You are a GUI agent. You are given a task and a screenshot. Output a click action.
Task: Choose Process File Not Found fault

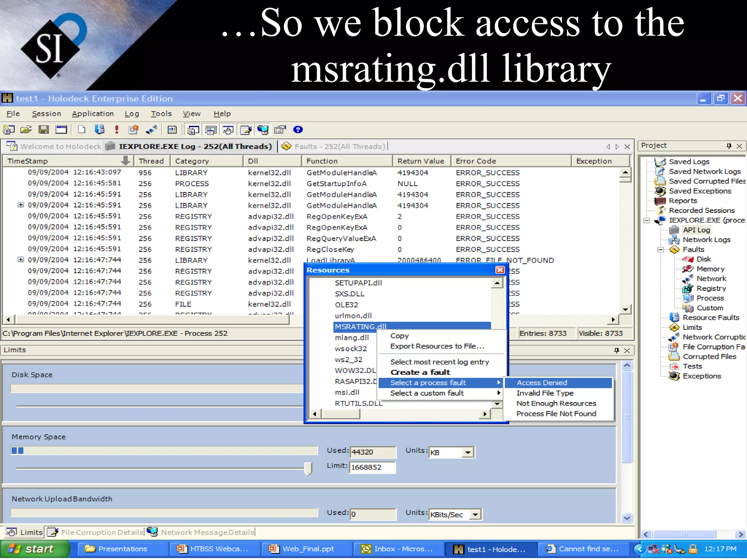[x=558, y=414]
